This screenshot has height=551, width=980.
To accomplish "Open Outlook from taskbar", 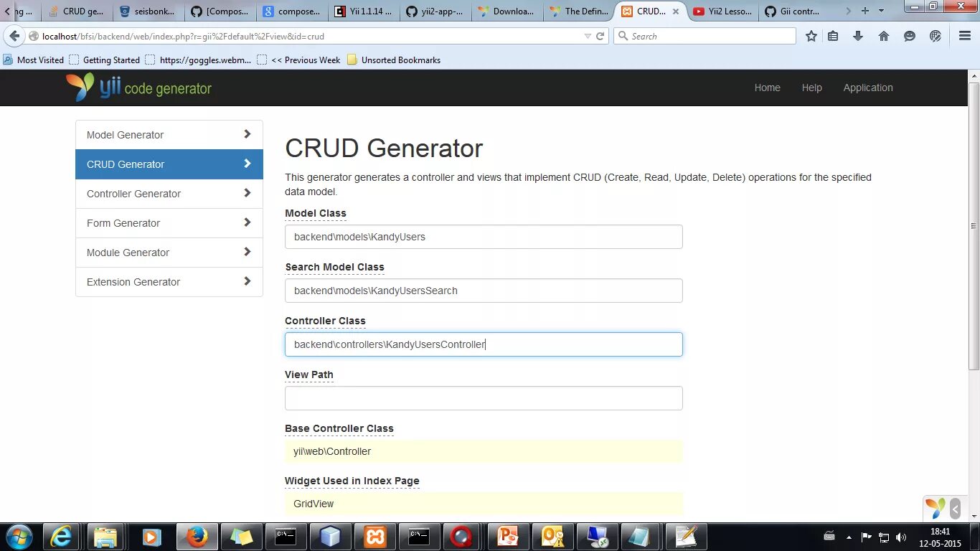I will (552, 537).
